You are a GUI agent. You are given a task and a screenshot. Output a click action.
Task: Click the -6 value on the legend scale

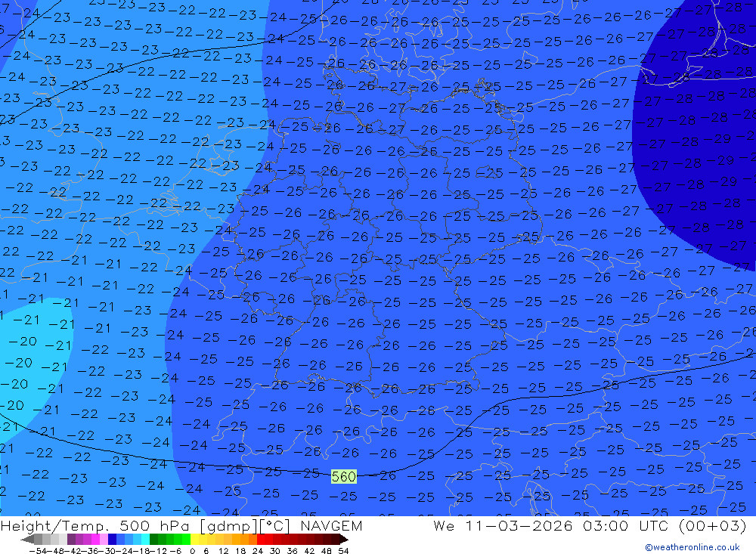point(175,551)
